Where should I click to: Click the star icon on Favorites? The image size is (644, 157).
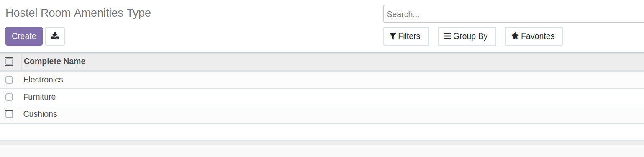point(515,36)
